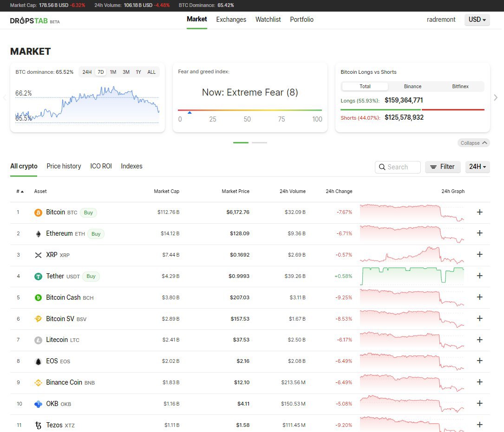Click the Dropstab logo

point(35,20)
